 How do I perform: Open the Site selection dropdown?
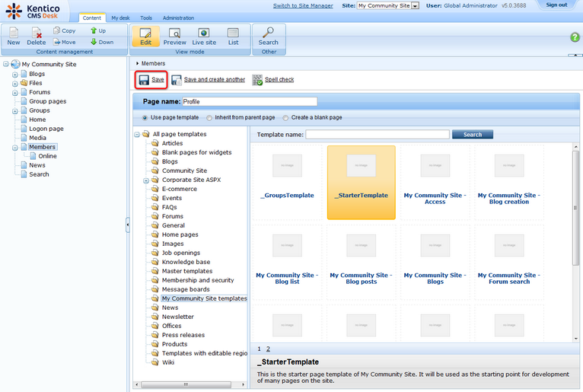(x=415, y=5)
